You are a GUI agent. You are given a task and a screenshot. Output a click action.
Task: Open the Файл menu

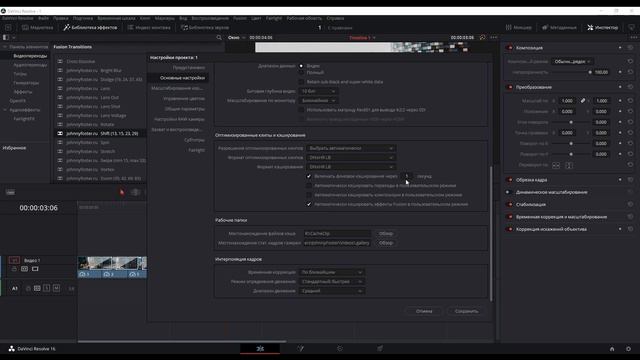click(43, 18)
